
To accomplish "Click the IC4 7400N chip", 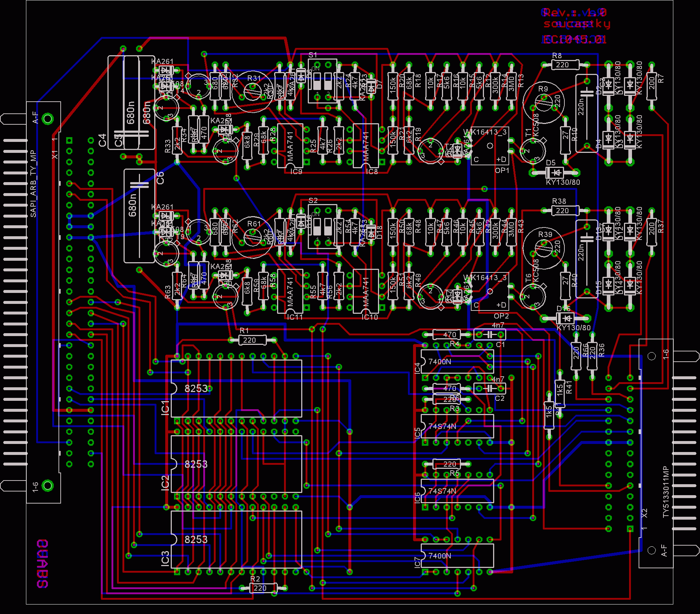I will coord(457,361).
